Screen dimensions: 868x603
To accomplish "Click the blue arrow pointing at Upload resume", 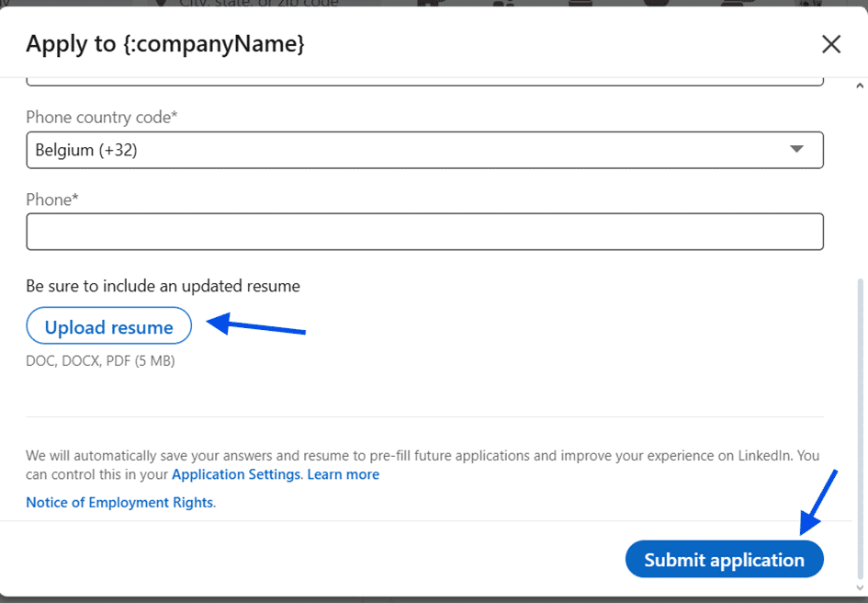I will click(x=255, y=325).
